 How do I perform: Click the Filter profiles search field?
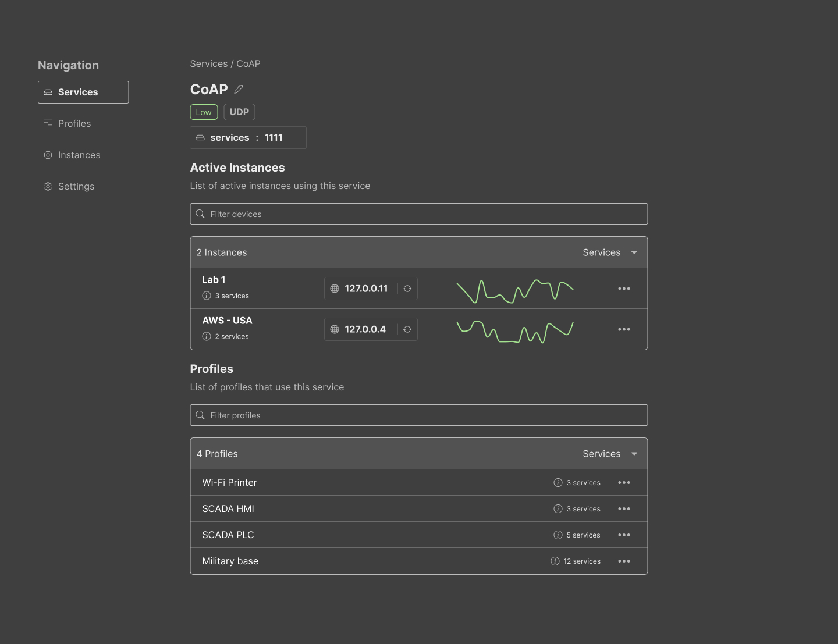click(x=419, y=415)
